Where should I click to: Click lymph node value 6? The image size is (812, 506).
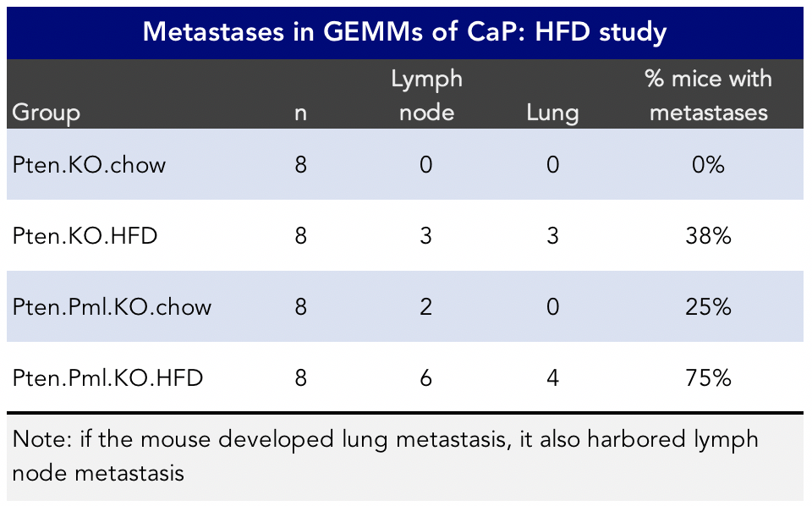(x=425, y=377)
